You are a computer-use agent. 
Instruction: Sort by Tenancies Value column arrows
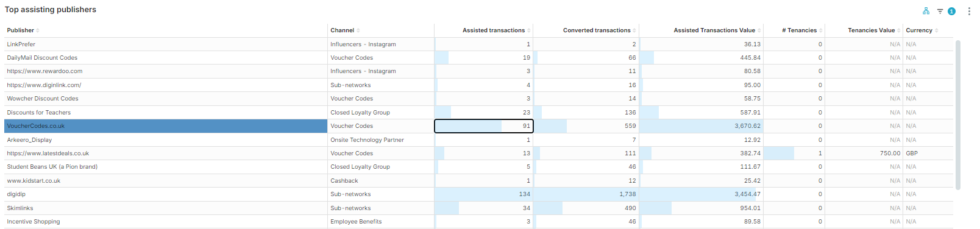tap(900, 30)
